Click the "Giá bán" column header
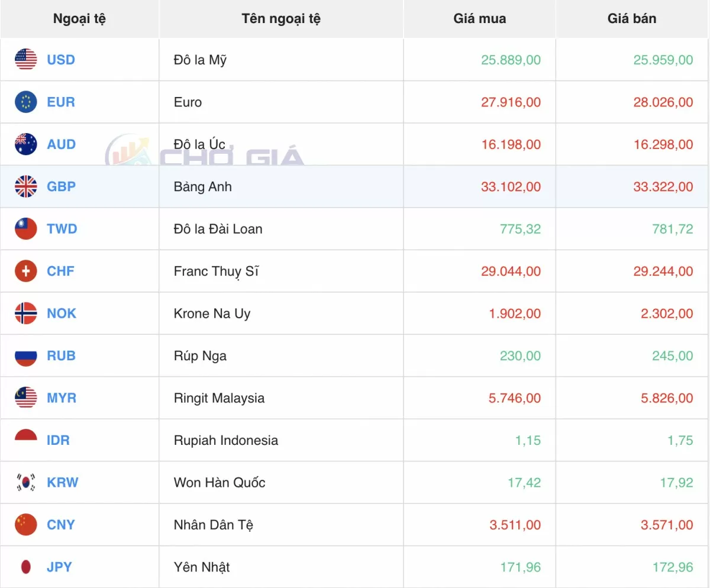This screenshot has height=588, width=710. point(631,19)
